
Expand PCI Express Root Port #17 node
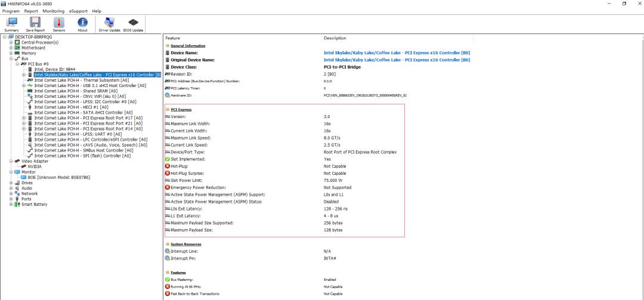point(24,118)
